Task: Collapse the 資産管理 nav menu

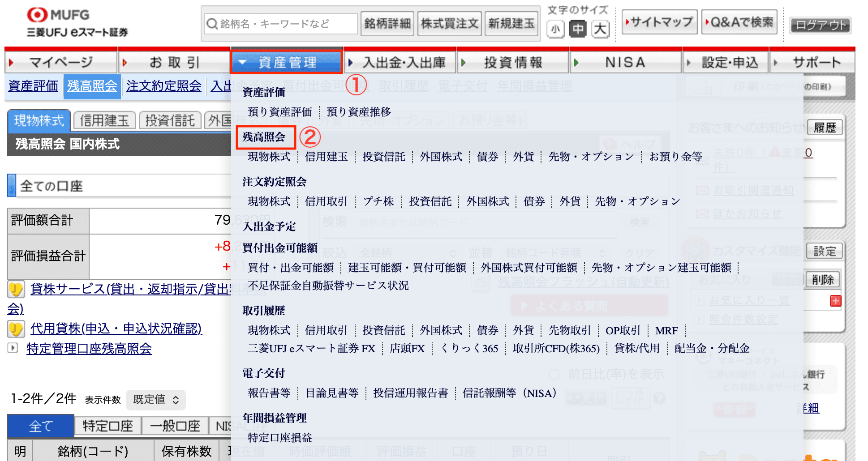Action: tap(287, 62)
